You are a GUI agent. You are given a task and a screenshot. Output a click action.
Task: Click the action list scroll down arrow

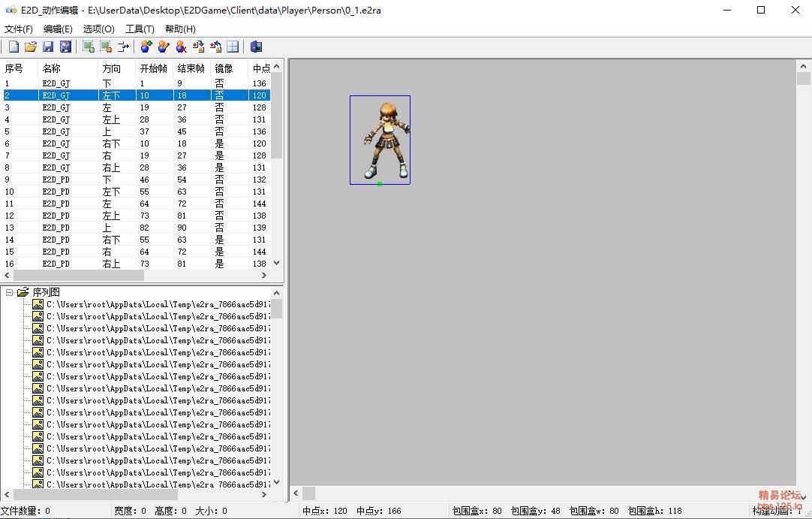click(x=276, y=263)
